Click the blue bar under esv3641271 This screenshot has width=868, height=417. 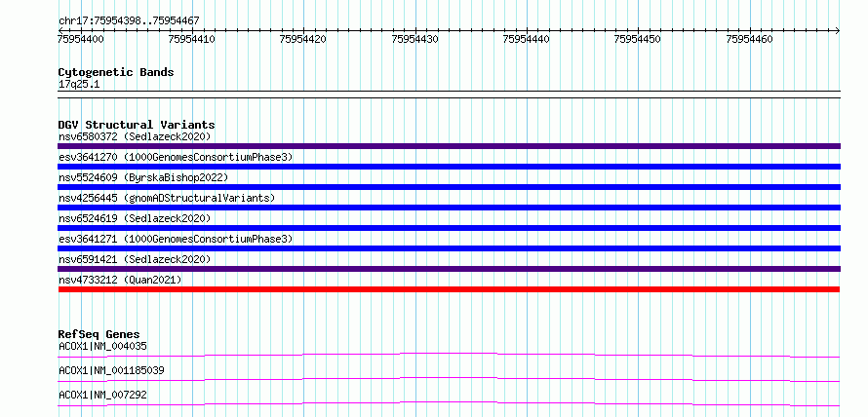point(449,248)
